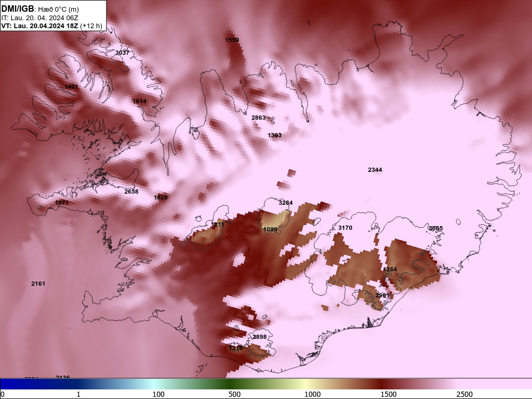Screen dimensions: 532x399
Task: Click the 'DMI/IGB: Hæð 0°C (m)' title text
Action: [40, 9]
